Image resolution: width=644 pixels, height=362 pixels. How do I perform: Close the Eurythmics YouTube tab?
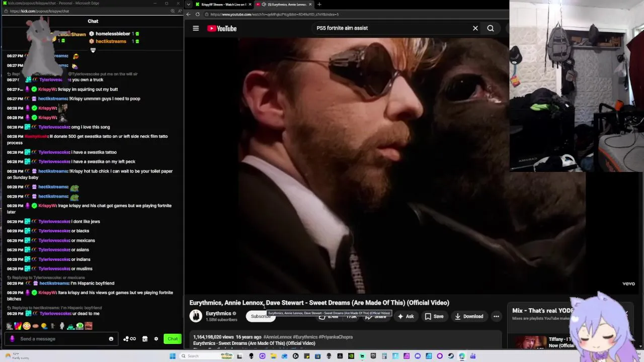pos(310,5)
